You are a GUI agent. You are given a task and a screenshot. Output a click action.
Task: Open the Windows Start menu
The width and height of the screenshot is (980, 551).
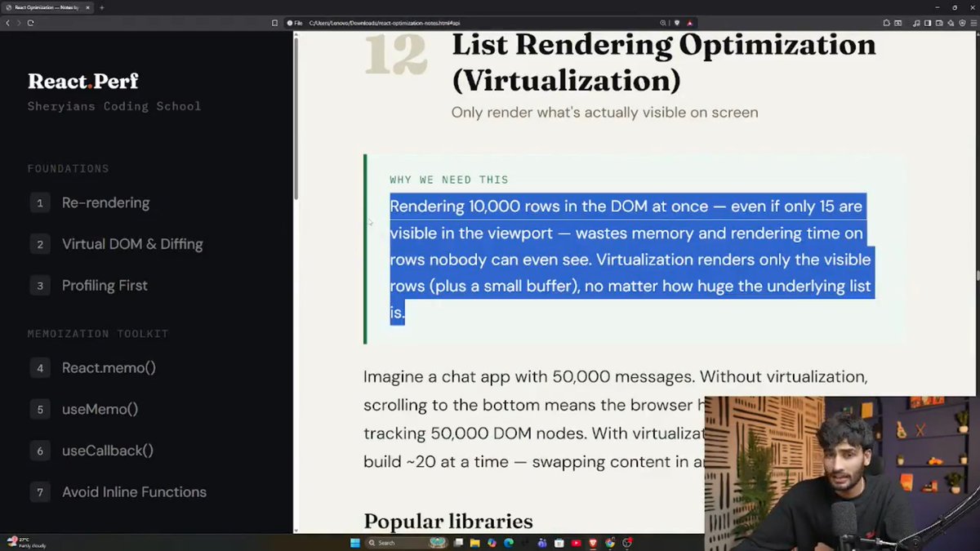(x=355, y=543)
